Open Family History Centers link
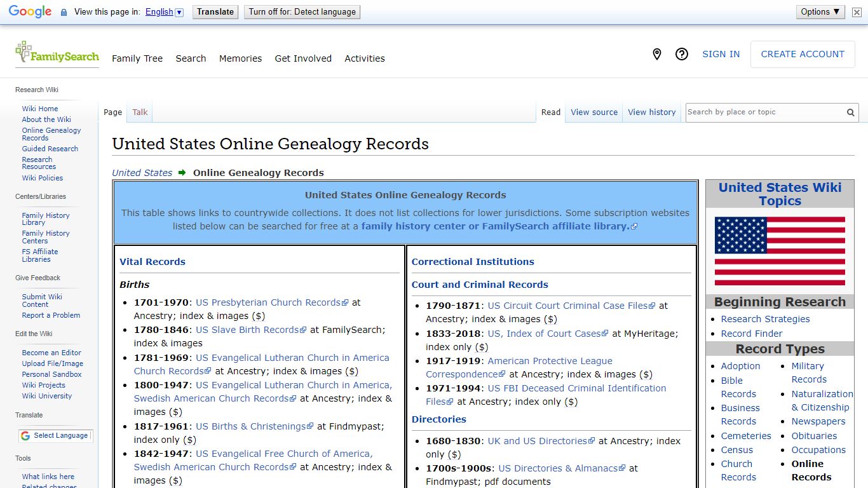This screenshot has height=488, width=868. click(46, 237)
